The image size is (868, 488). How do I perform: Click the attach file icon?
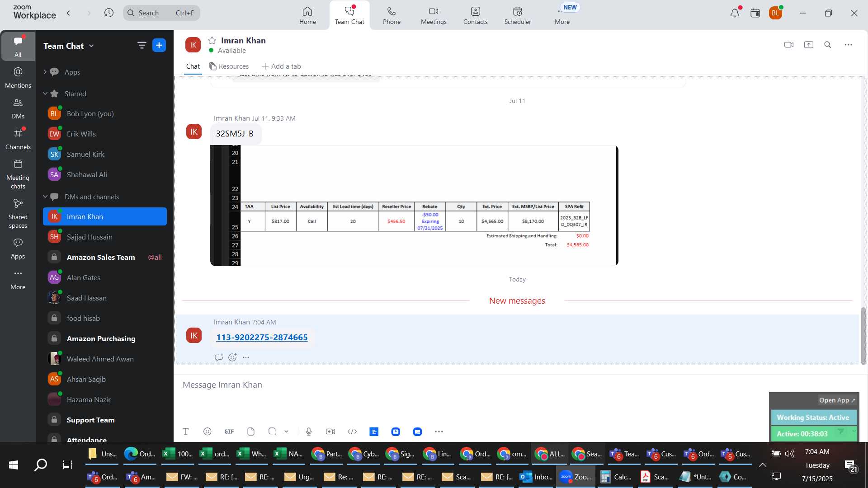pyautogui.click(x=251, y=432)
